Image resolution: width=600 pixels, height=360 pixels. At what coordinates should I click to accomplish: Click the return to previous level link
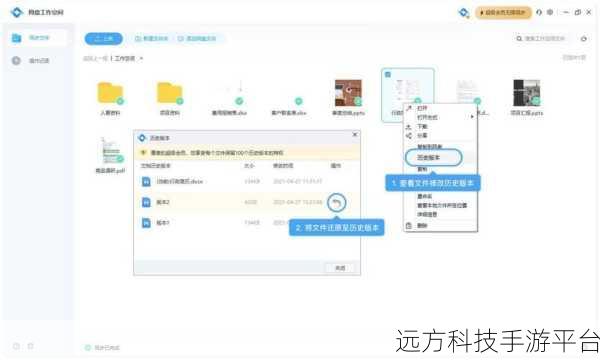[x=95, y=59]
